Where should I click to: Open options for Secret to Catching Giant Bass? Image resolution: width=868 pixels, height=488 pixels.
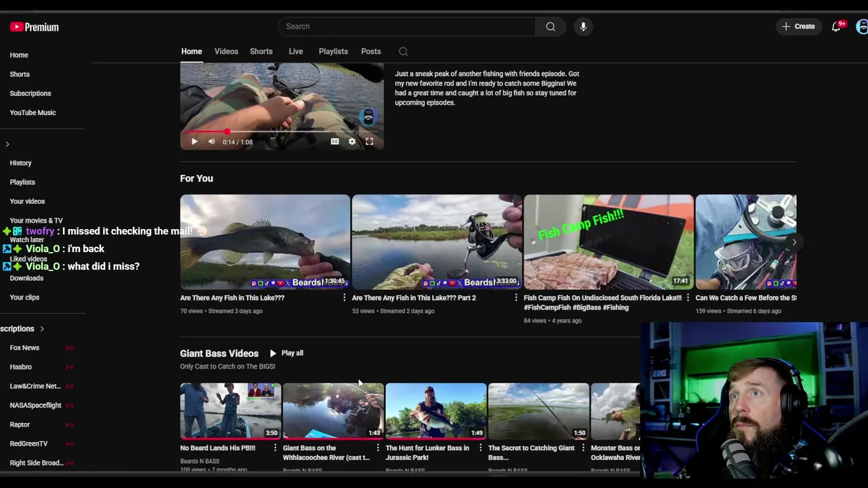[583, 448]
